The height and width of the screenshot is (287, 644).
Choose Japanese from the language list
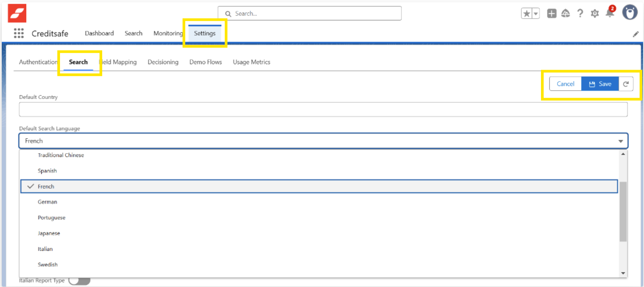pos(319,233)
